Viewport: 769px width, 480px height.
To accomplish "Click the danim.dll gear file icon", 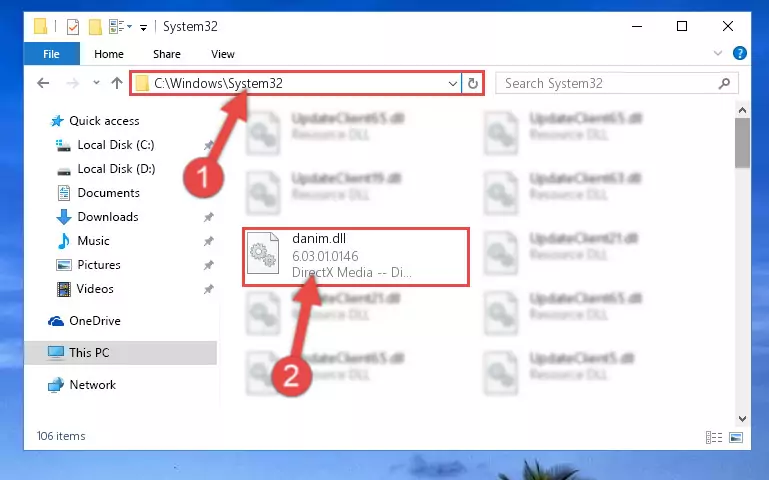I will click(263, 253).
